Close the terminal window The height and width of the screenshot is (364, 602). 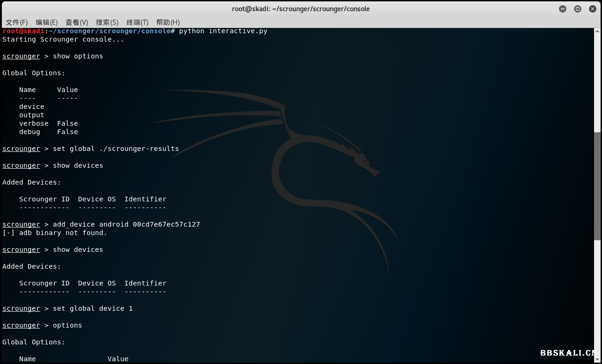point(592,9)
